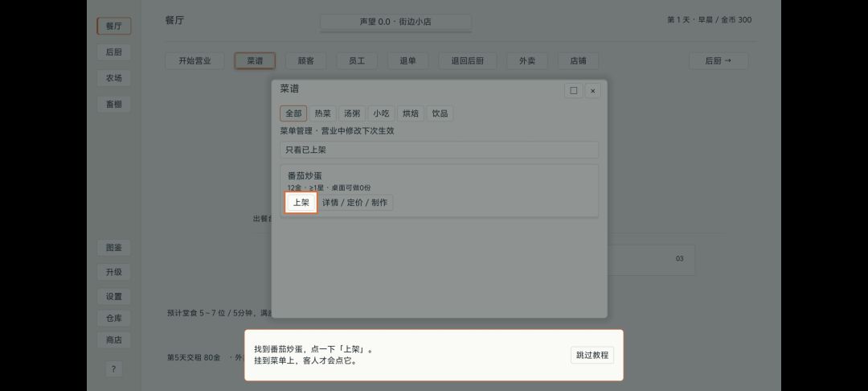
Task: Click the 声望 0.0 · 街边小店 reputation bar
Action: [x=395, y=23]
